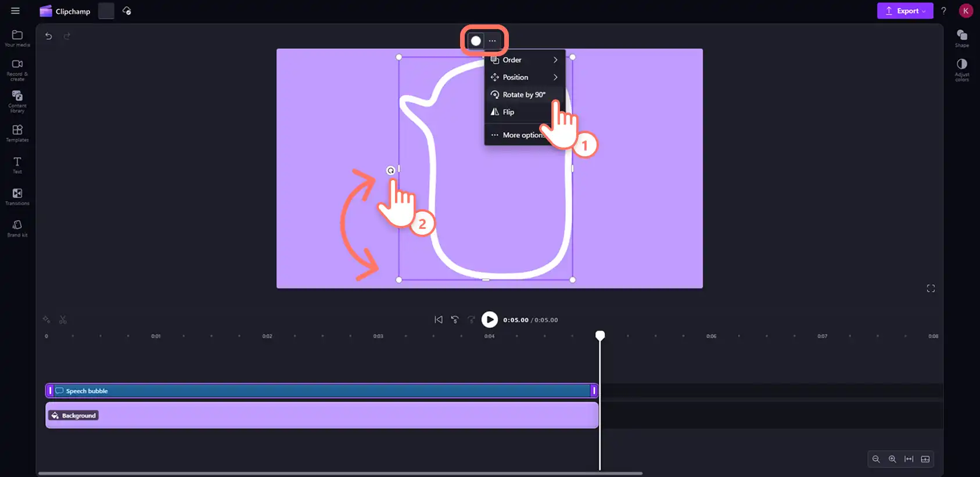Redo the last action
This screenshot has width=980, height=477.
pos(67,36)
